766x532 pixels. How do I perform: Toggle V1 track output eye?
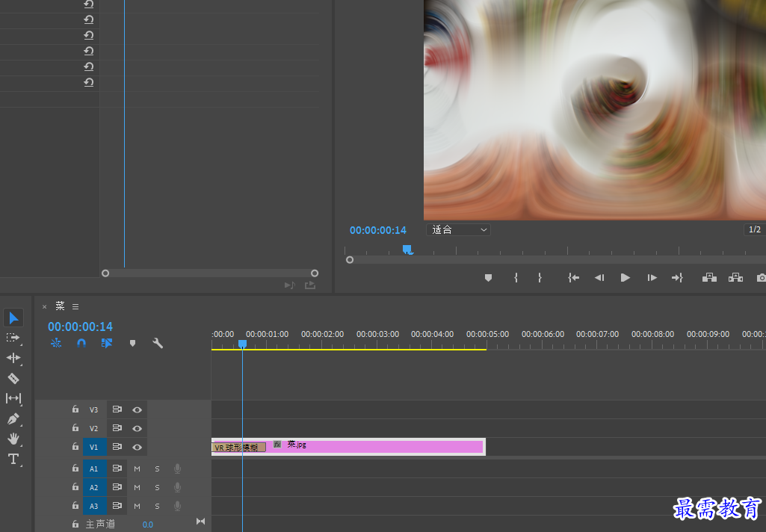coord(138,447)
